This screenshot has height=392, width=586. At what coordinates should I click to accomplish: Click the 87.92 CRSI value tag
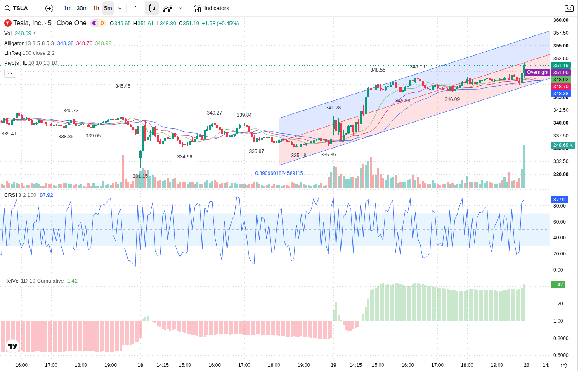(x=560, y=200)
